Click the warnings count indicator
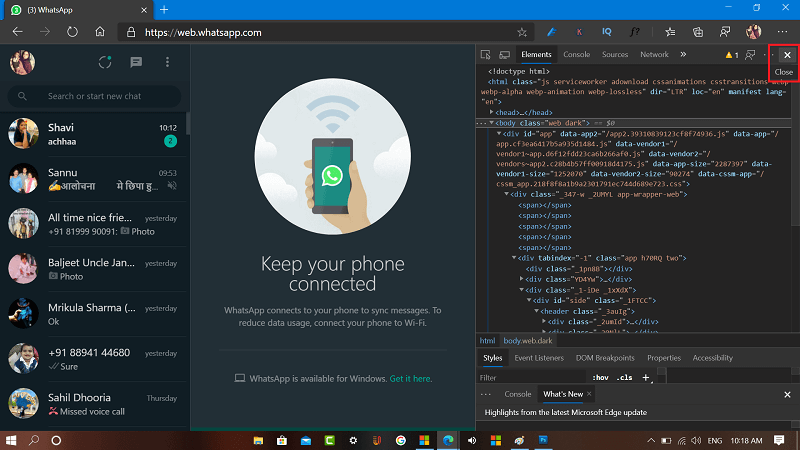800x450 pixels. 732,55
